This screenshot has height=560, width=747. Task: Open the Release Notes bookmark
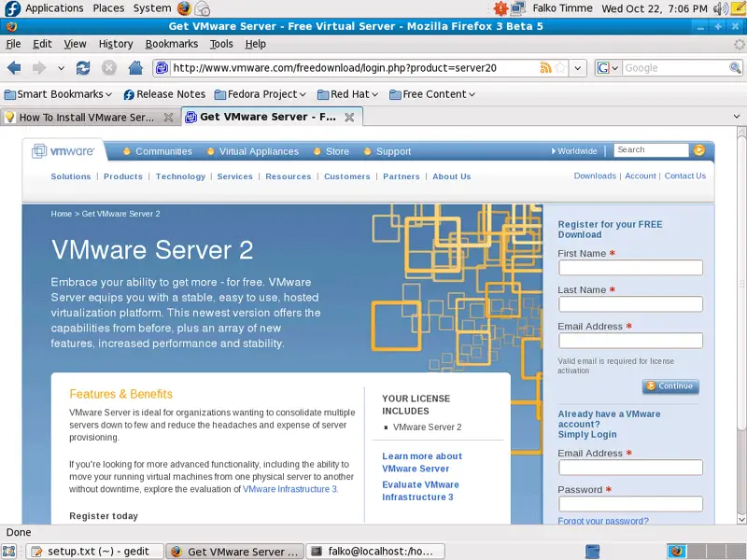[164, 94]
